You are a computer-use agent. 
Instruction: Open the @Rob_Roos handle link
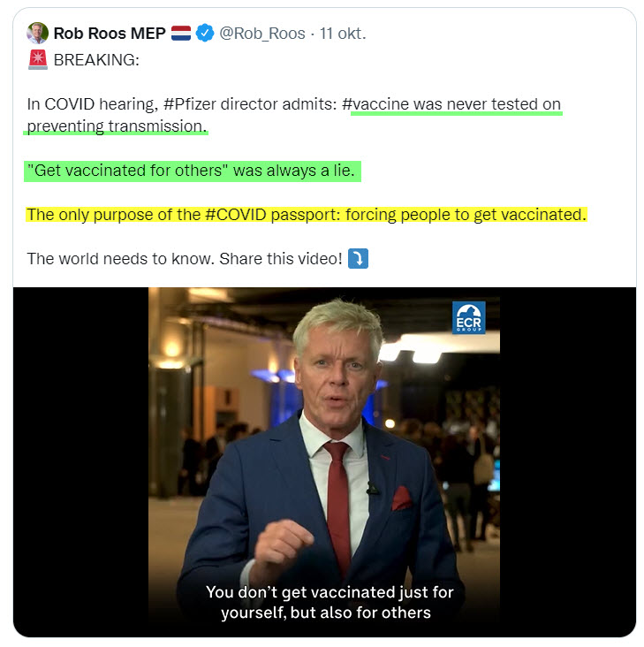(x=262, y=34)
